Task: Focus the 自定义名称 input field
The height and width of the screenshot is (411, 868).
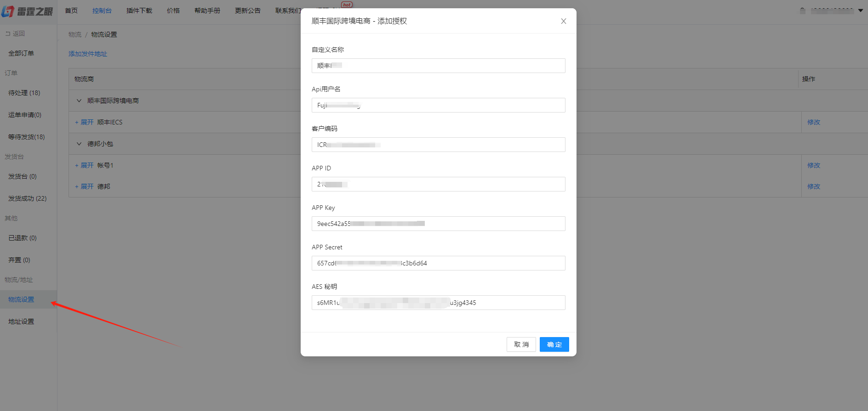Action: coord(439,66)
